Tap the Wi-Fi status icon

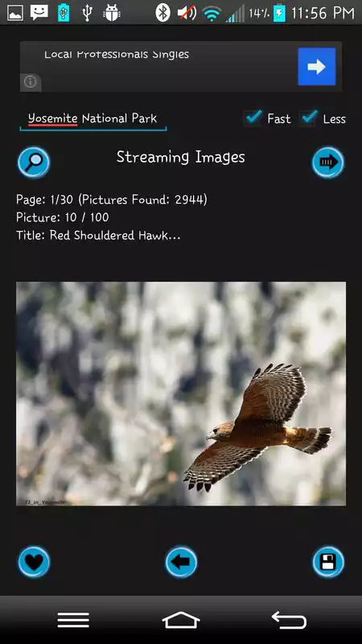coord(212,14)
